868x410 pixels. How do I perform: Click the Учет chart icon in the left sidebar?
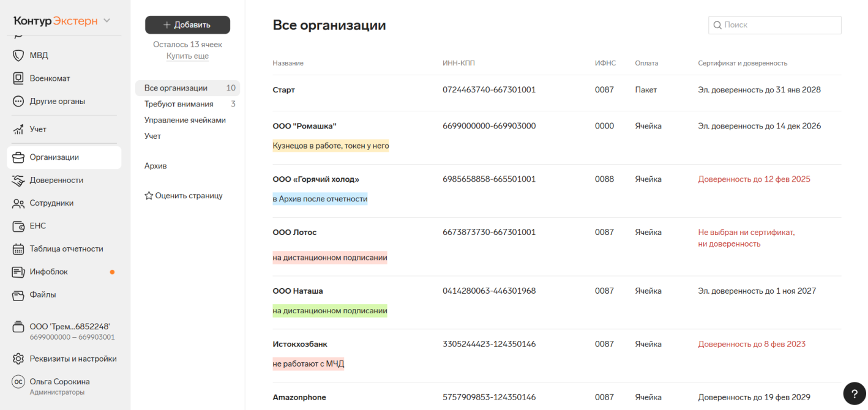18,130
